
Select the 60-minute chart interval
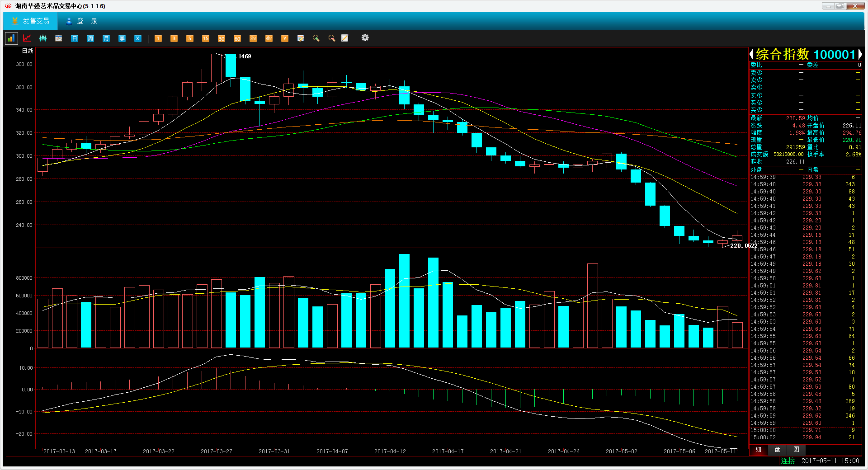(237, 38)
